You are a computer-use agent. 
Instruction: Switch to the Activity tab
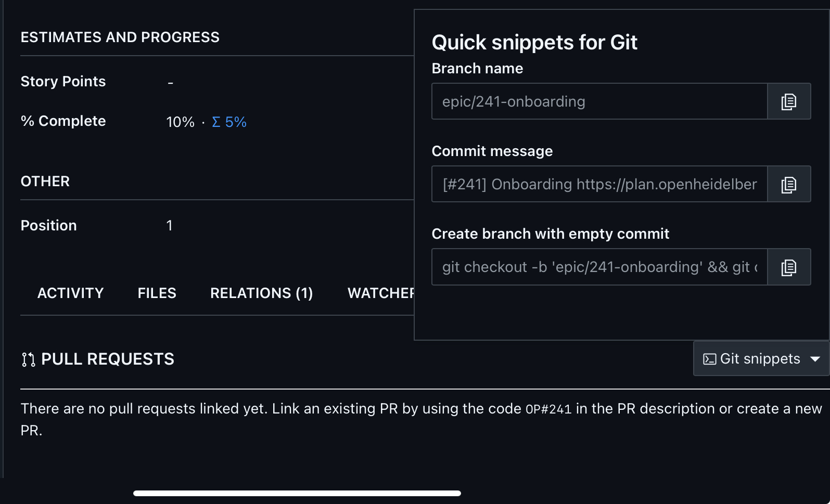click(70, 293)
